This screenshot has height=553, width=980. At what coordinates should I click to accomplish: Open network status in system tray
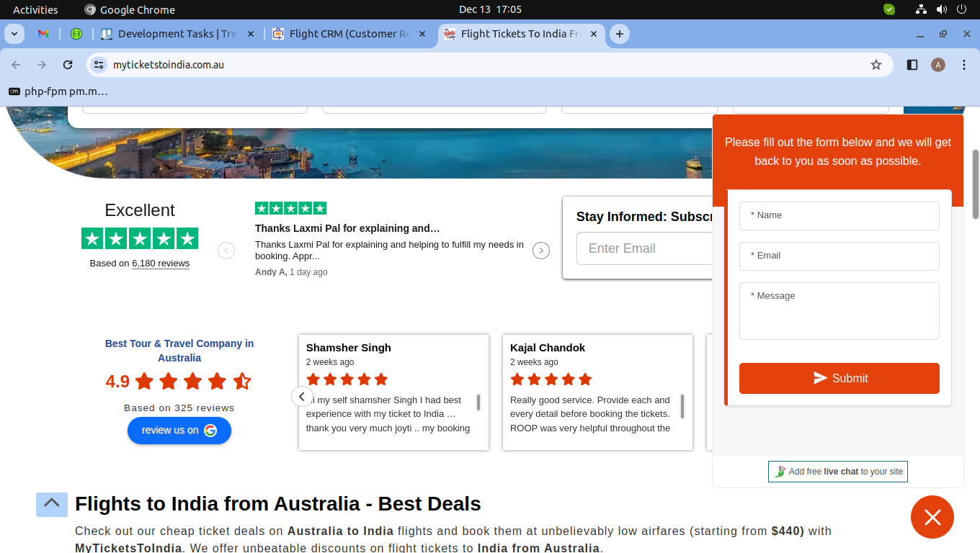(x=921, y=9)
